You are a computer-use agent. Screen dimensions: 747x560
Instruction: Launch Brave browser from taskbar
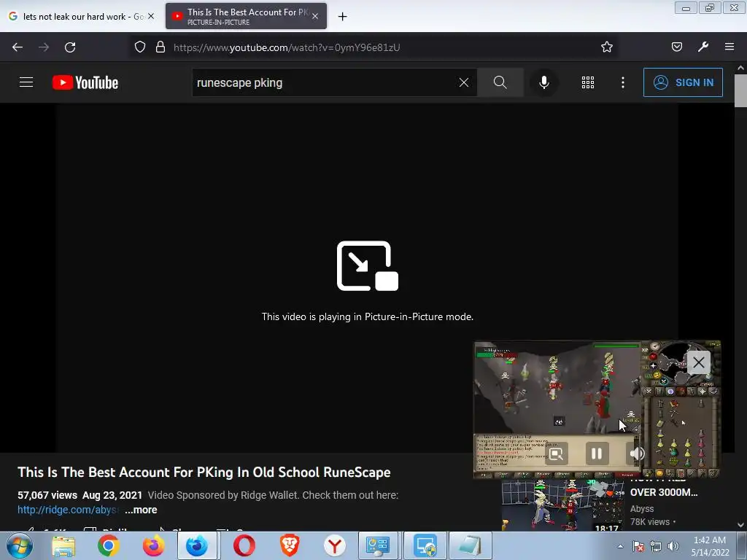[290, 545]
